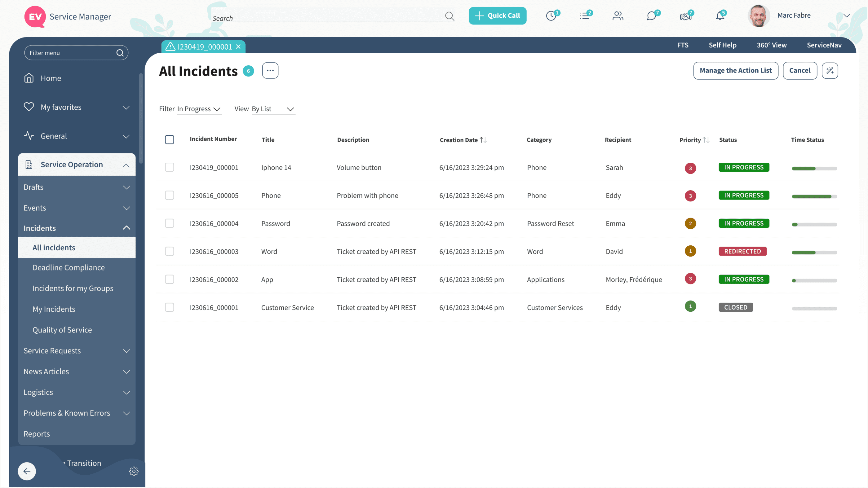Open Reports in the sidebar
This screenshot has height=488, width=868.
37,434
